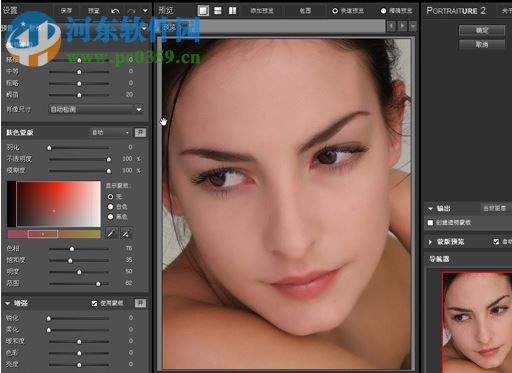Click 取消 (Cancel) button
The height and width of the screenshot is (373, 512).
(482, 44)
